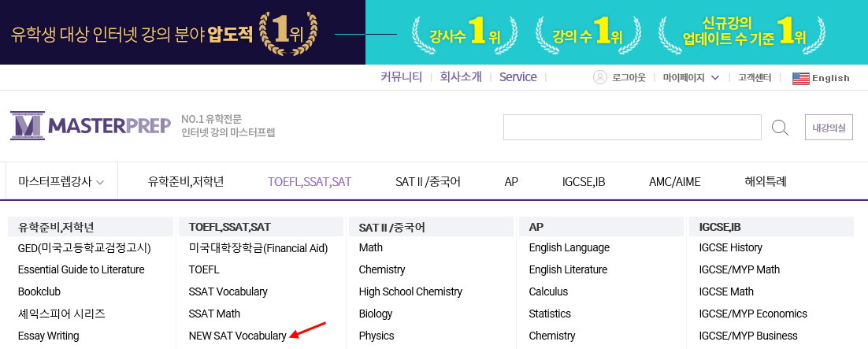Screen dimensions: 868x349
Task: Open the 회사소개 link
Action: 461,77
